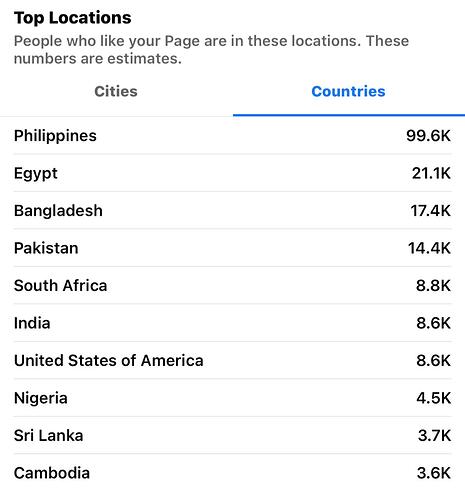The height and width of the screenshot is (500, 465).
Task: Click the Top Locations heading
Action: (73, 18)
